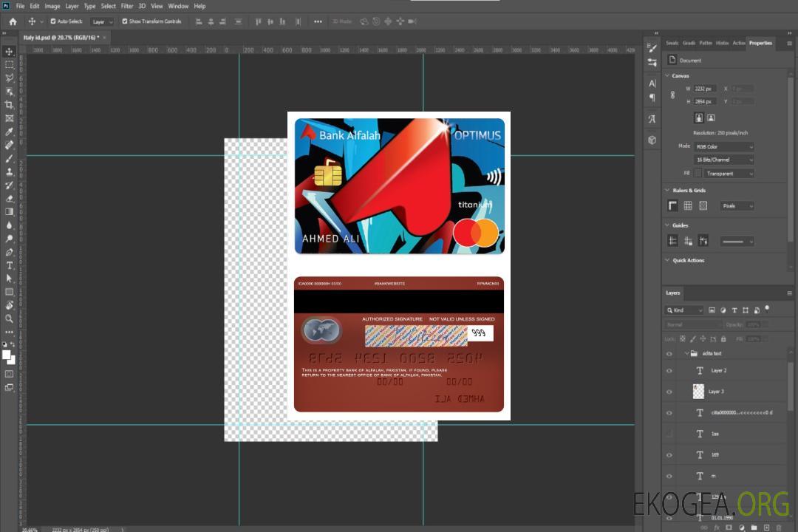Click the Home icon in options bar
Screen dimensions: 798x532
tap(13, 21)
